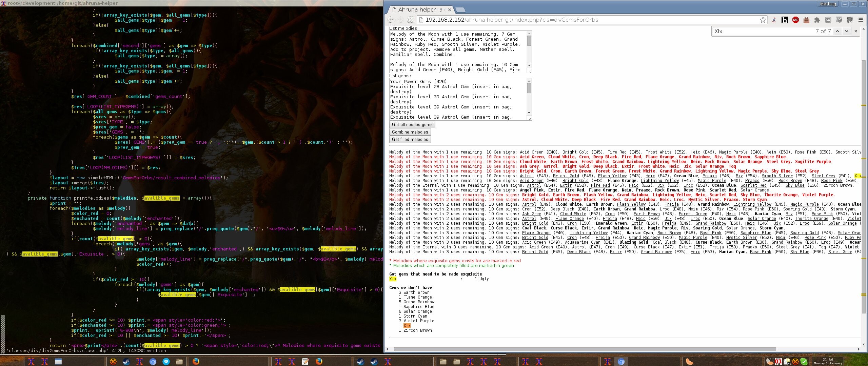Click the 'Get filled melodies' button
The width and height of the screenshot is (868, 366).
(410, 139)
